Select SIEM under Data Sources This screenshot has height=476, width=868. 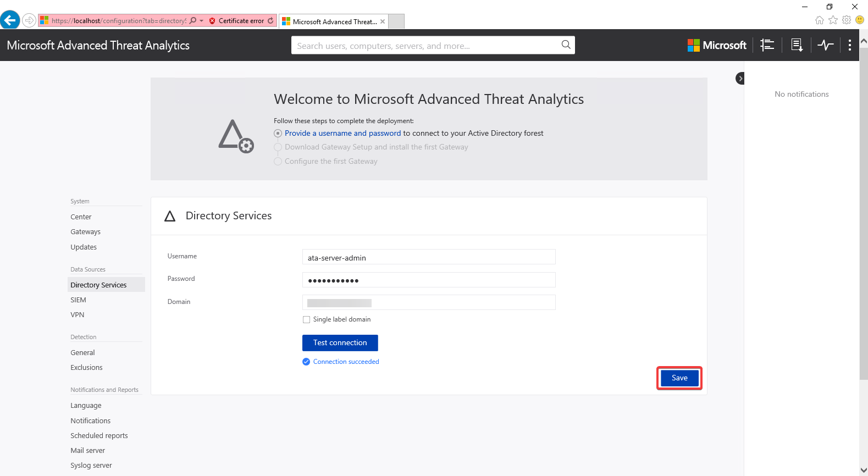point(78,300)
